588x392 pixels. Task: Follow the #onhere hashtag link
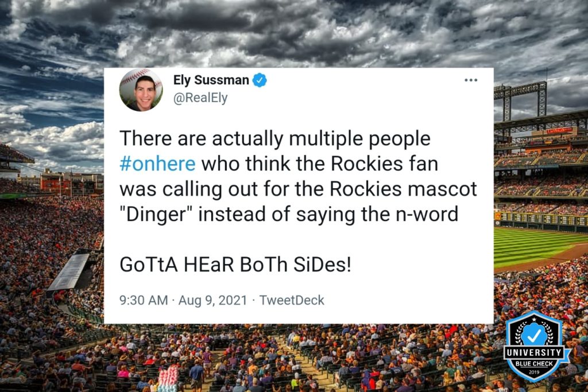(x=157, y=164)
